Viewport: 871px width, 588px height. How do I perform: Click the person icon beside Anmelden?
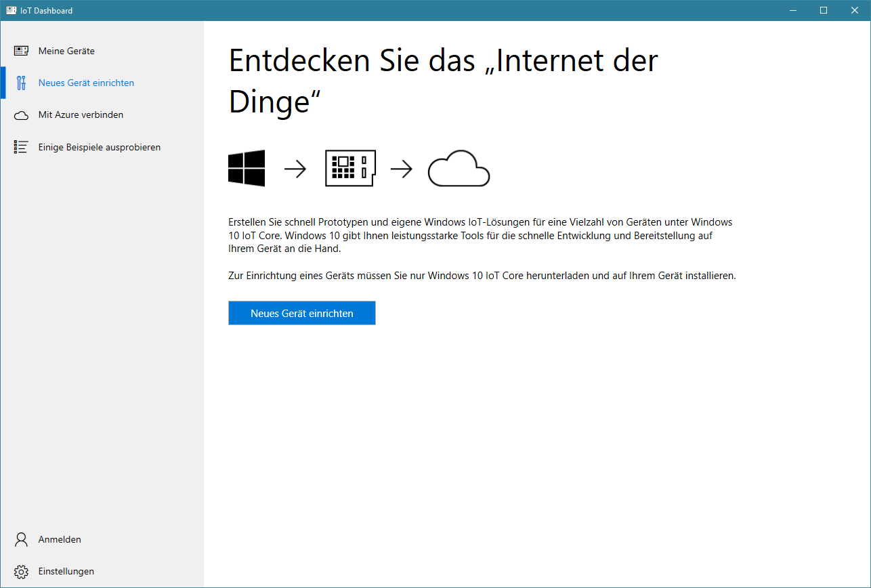click(21, 539)
